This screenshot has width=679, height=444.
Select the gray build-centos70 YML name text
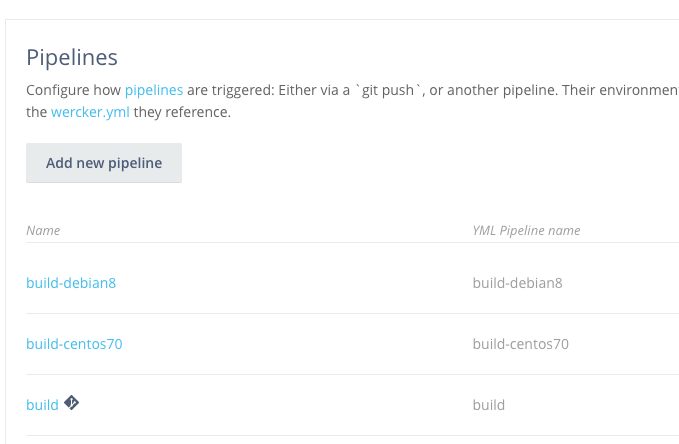point(521,344)
